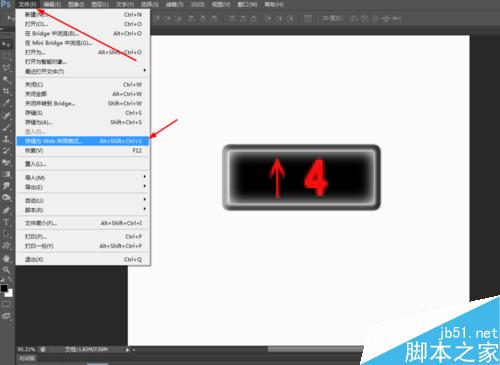
Task: Switch to the 时间轴 timeline tab
Action: pos(27,359)
